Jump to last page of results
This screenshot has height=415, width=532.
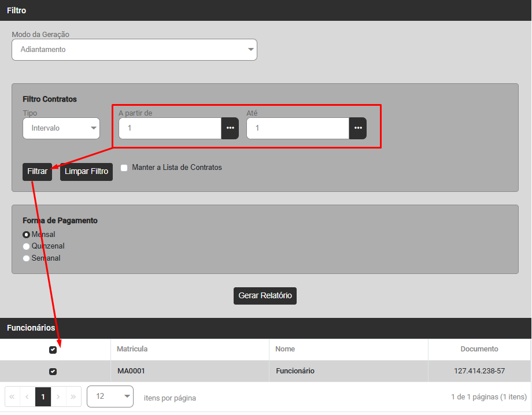[x=73, y=397]
